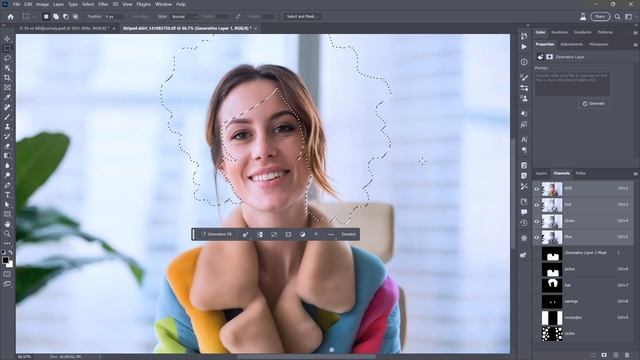Toggle visibility of RGB channel
This screenshot has height=360, width=640.
pos(537,189)
